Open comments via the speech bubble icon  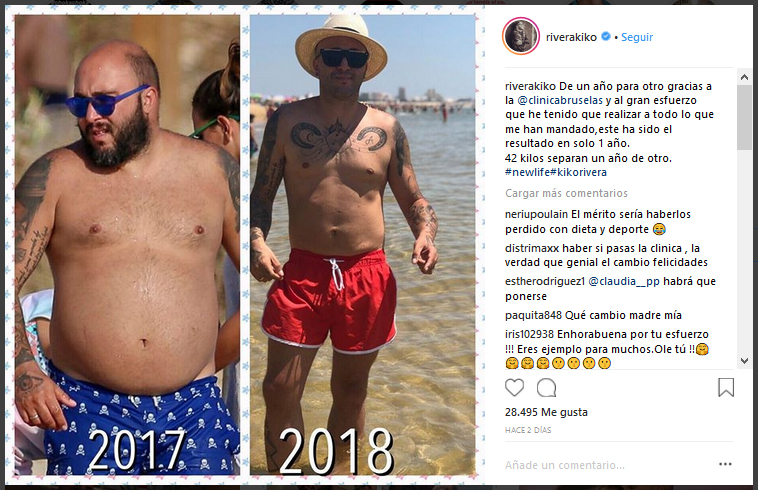pos(546,388)
